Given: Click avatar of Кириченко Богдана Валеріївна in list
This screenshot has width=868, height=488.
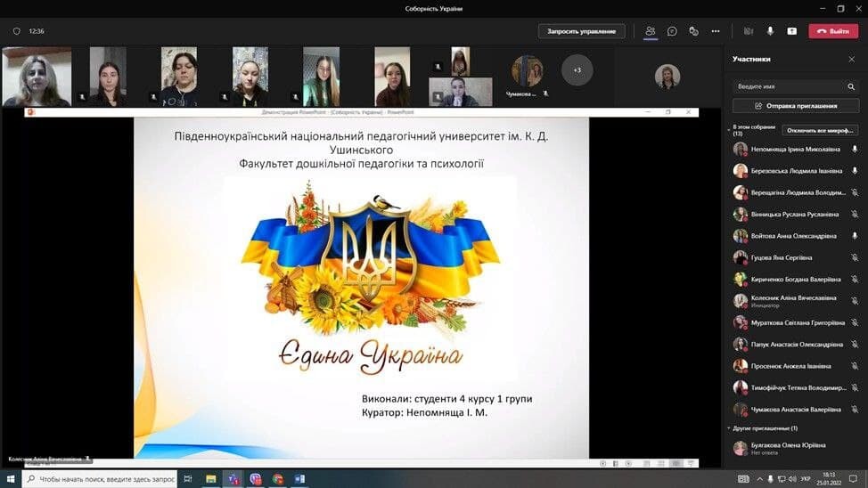Looking at the screenshot, I should point(741,280).
